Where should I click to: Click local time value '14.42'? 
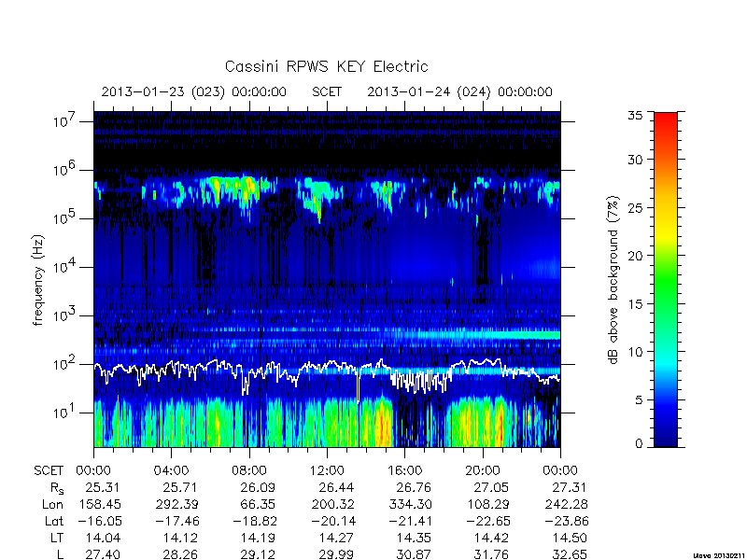coord(491,538)
